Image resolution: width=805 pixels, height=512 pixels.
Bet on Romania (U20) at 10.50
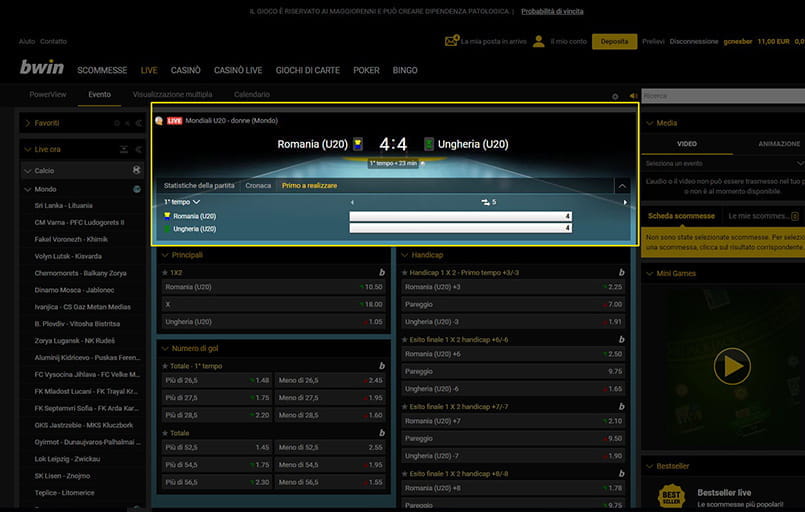pyautogui.click(x=274, y=287)
